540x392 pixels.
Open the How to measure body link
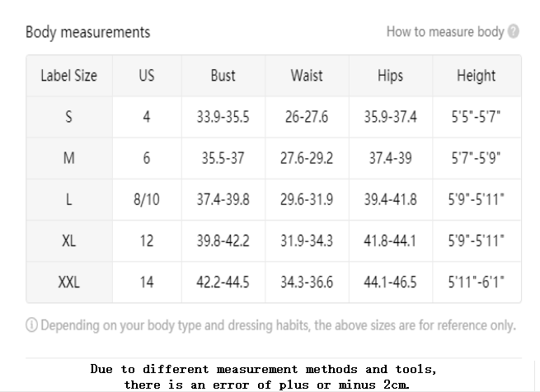pos(445,31)
